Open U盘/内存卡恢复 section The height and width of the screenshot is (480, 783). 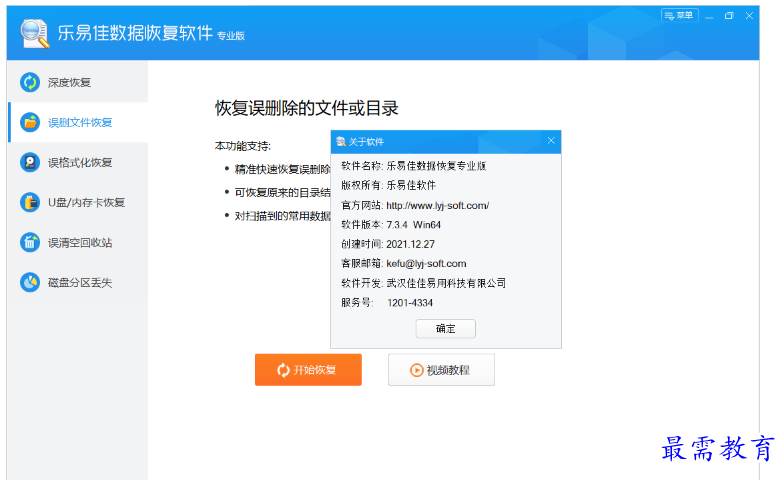78,202
